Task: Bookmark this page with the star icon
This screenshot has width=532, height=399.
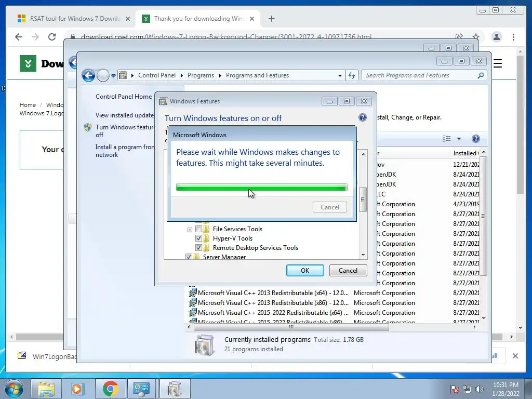Action: click(x=476, y=36)
